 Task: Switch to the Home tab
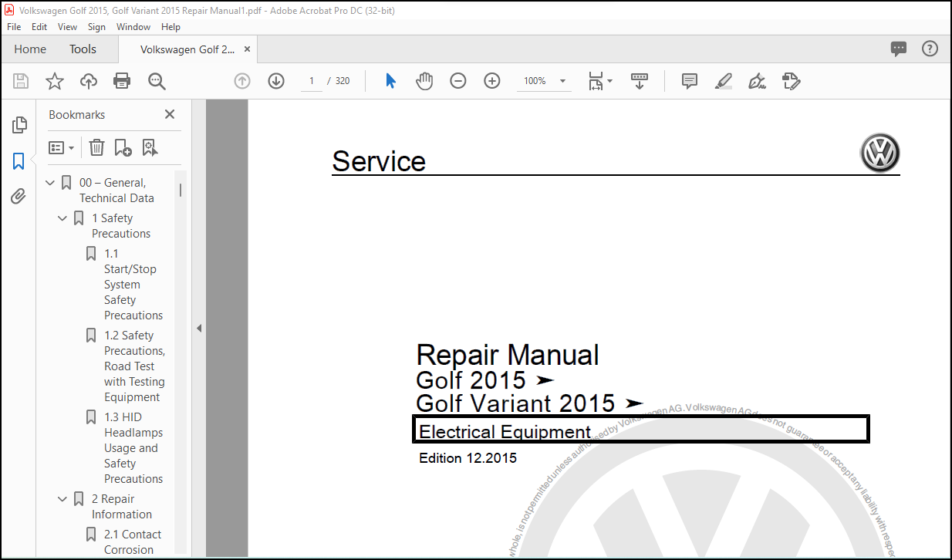pos(30,49)
